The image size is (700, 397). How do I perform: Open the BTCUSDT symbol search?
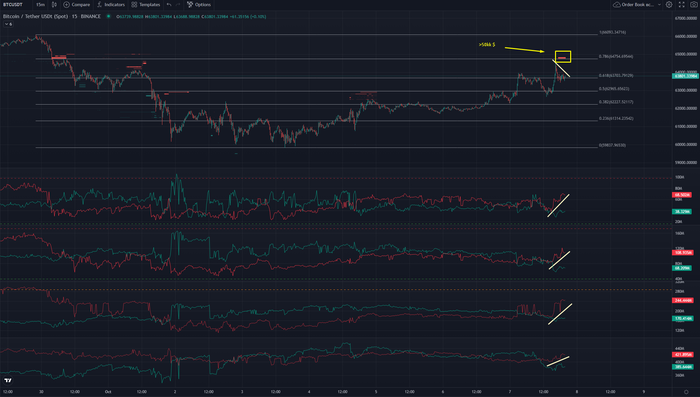click(13, 4)
